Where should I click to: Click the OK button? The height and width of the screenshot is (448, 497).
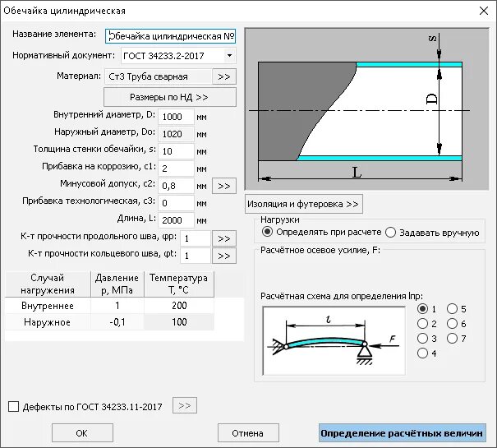pos(82,433)
